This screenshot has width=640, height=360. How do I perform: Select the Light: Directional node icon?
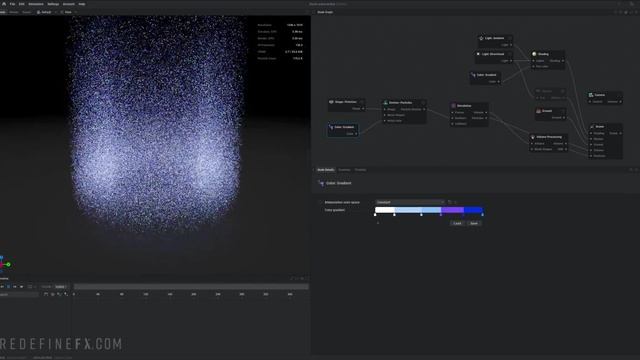pos(478,54)
